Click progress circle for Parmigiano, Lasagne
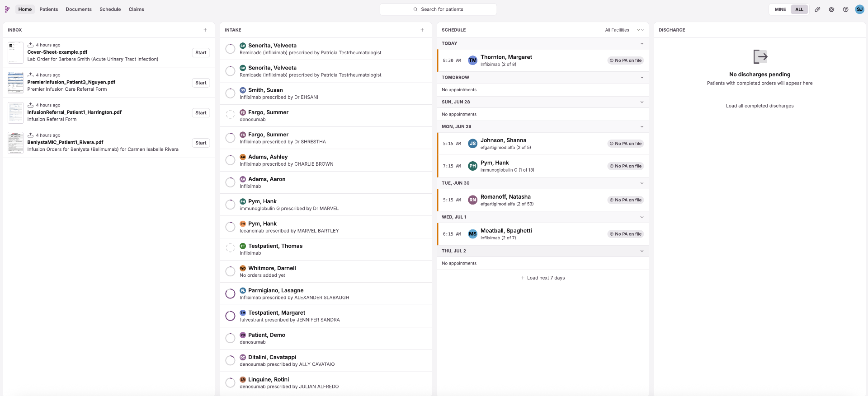Screen dimensions: 868x396 click(230, 294)
